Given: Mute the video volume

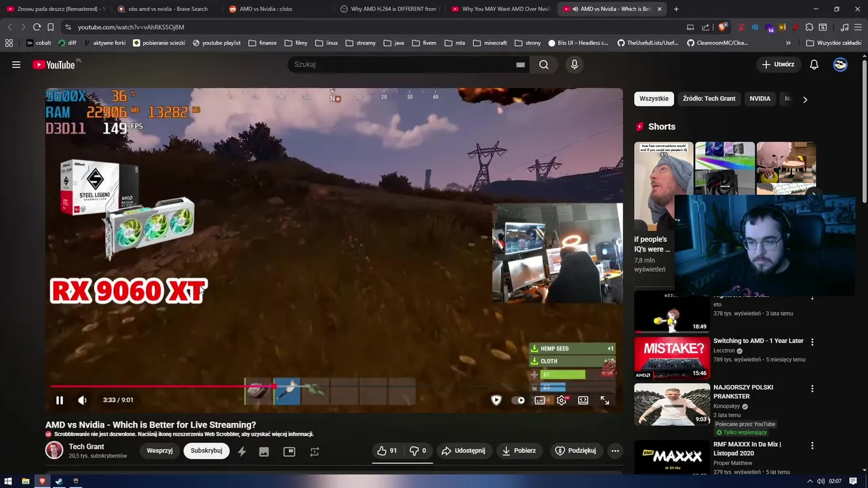Looking at the screenshot, I should 82,401.
